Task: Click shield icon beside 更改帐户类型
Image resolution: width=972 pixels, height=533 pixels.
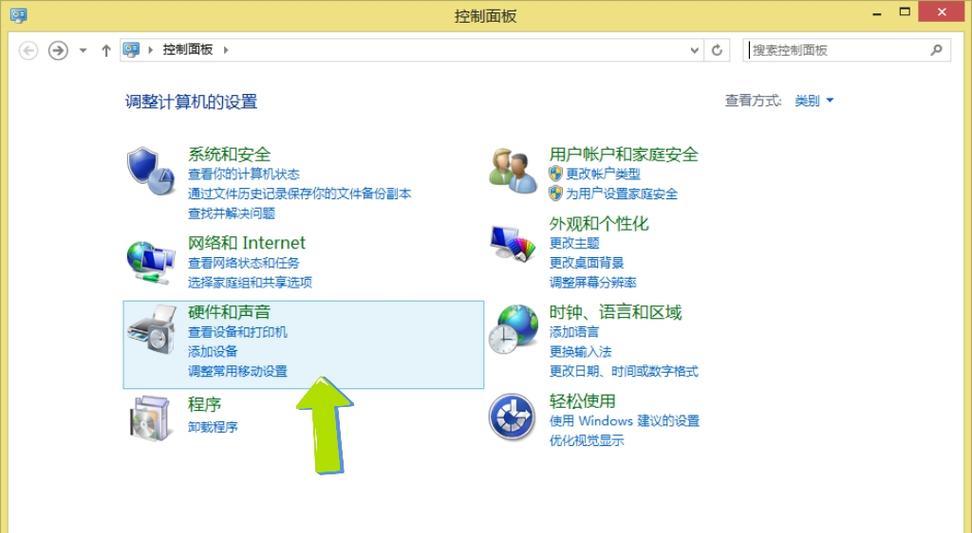Action: pyautogui.click(x=555, y=174)
